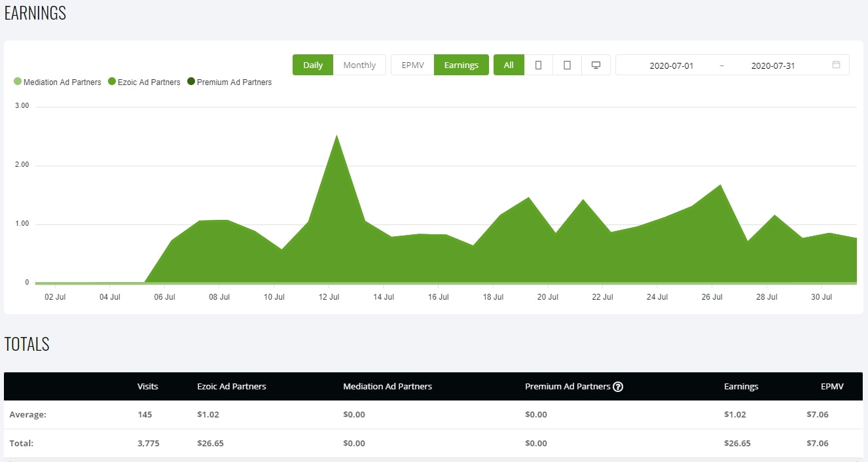868x462 pixels.
Task: Click the 12 Jul peak on chart
Action: coord(336,135)
